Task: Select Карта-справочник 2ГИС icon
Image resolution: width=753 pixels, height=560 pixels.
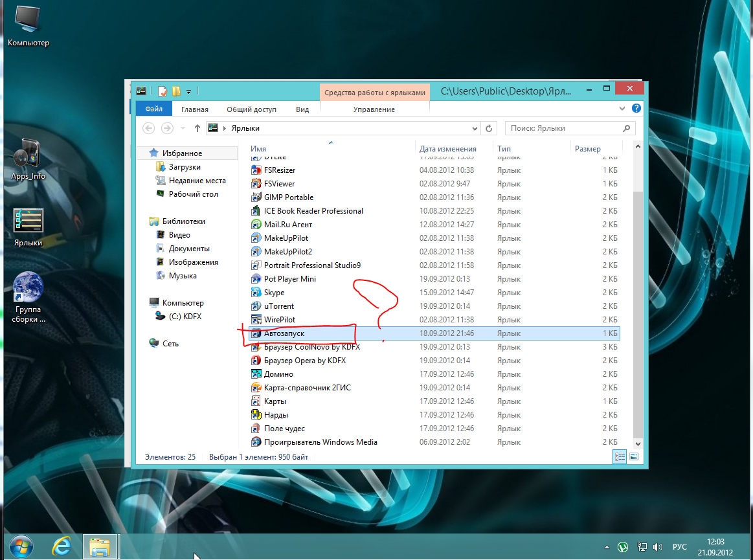Action: [256, 388]
